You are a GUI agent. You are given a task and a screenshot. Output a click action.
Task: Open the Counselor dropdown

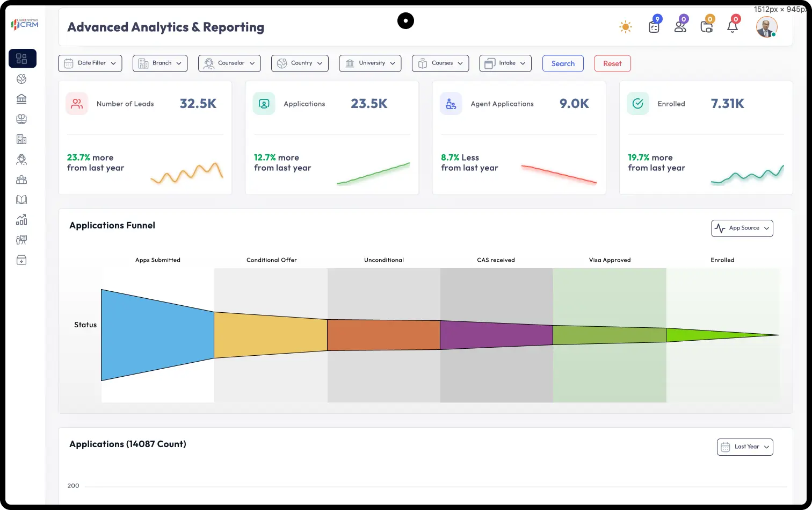coord(229,63)
